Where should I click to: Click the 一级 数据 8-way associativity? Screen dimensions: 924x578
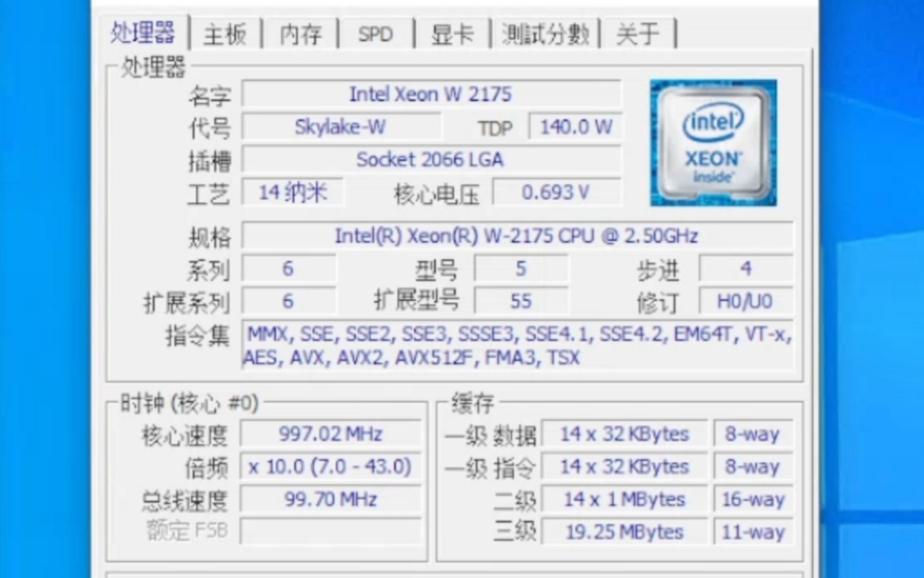753,433
